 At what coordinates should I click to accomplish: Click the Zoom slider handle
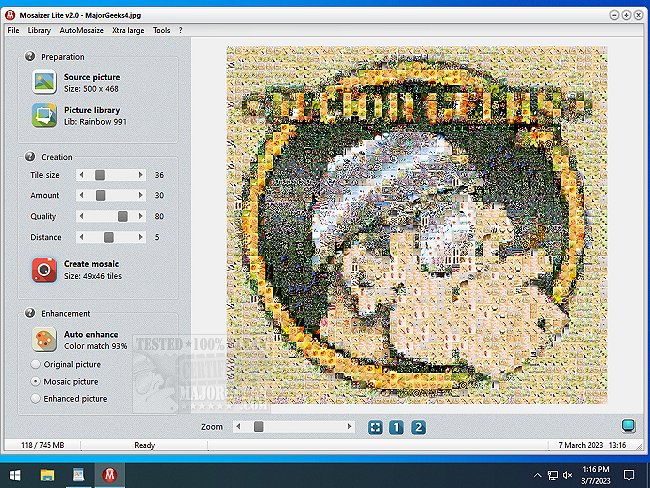[x=259, y=426]
